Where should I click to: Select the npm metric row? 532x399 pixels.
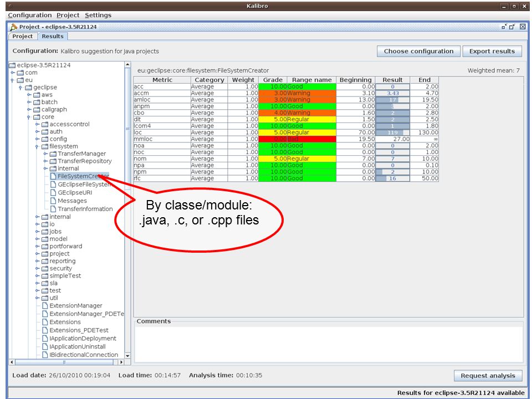tap(286, 172)
